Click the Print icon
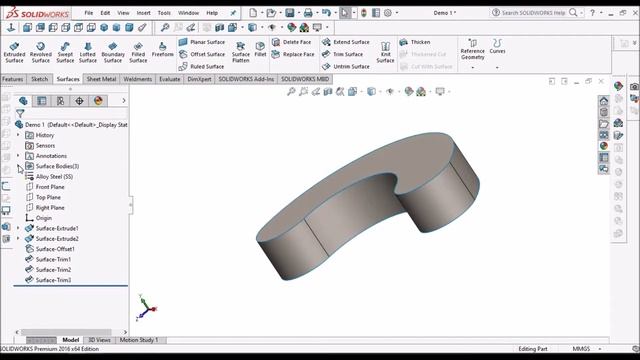The width and height of the screenshot is (640, 360). point(308,13)
